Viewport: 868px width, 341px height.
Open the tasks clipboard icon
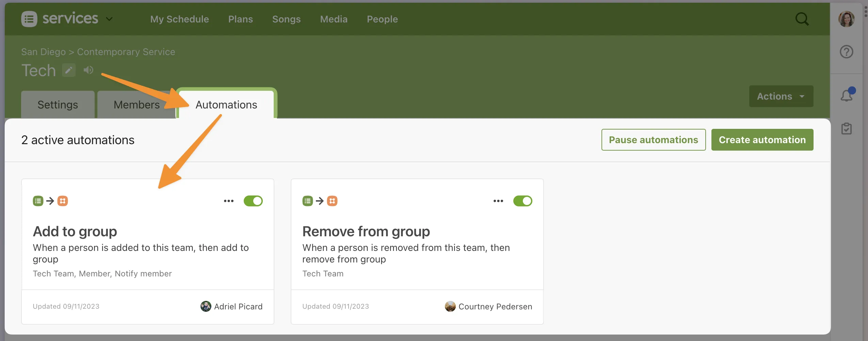coord(846,129)
